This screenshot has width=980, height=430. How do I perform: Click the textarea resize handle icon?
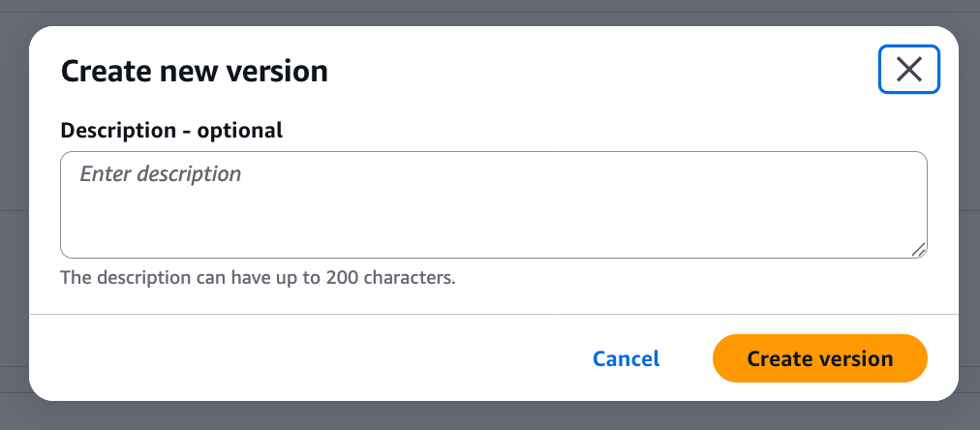click(919, 250)
